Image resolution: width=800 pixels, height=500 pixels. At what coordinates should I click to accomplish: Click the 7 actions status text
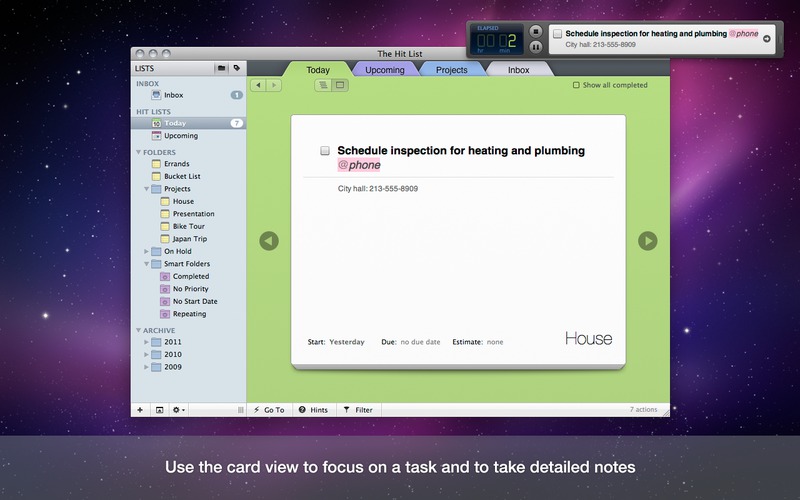coord(643,409)
